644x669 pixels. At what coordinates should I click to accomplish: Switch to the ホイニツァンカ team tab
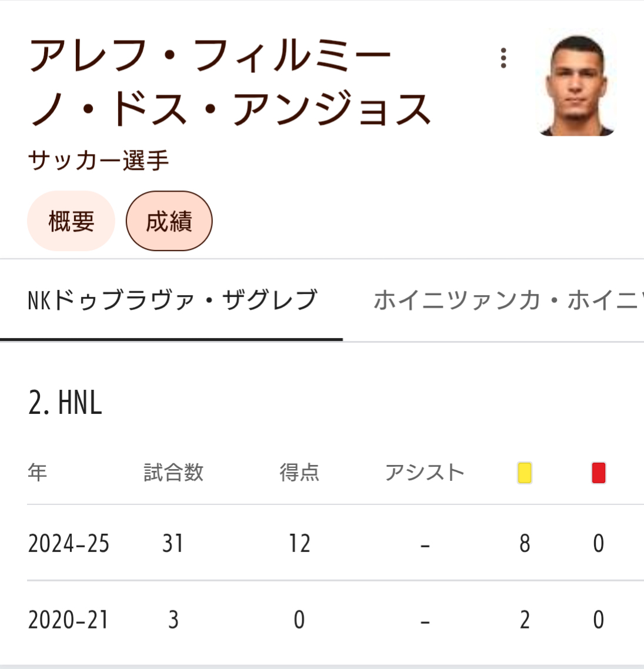(x=506, y=300)
